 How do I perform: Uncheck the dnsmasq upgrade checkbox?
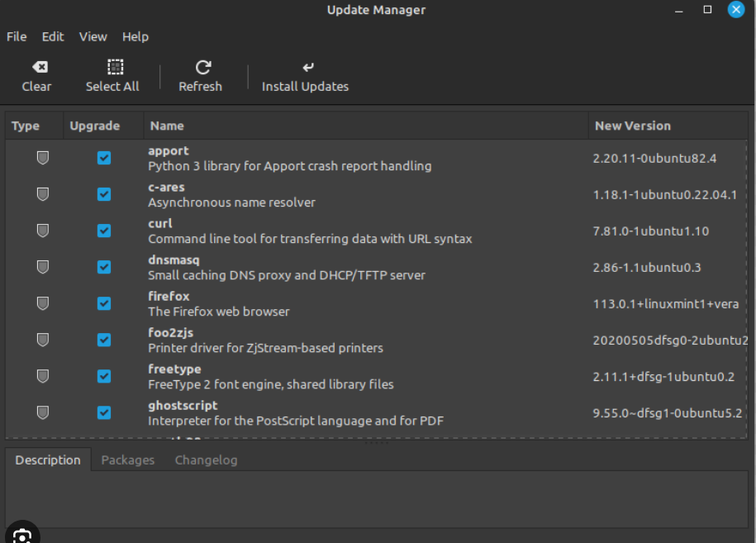[104, 267]
